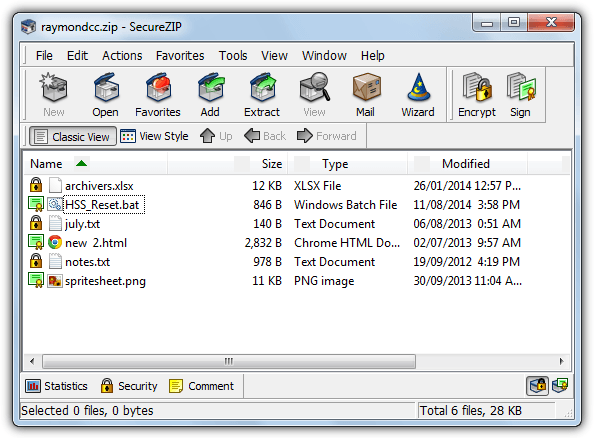Click the Name column sort arrow
Viewport: 594px width, 438px height.
(x=81, y=163)
